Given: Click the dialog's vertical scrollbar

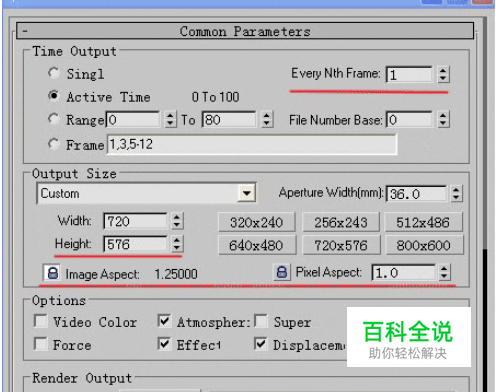Looking at the screenshot, I should (485, 203).
